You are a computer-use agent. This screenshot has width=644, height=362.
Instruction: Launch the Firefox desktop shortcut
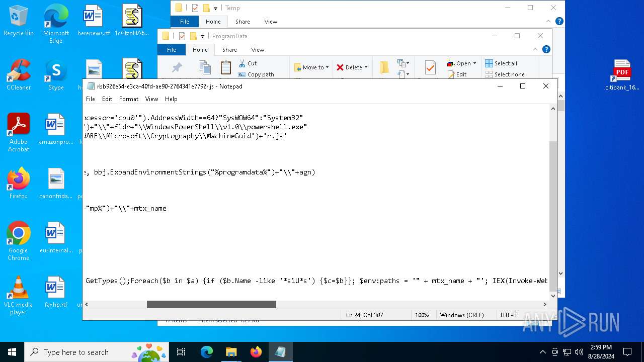[x=19, y=184]
